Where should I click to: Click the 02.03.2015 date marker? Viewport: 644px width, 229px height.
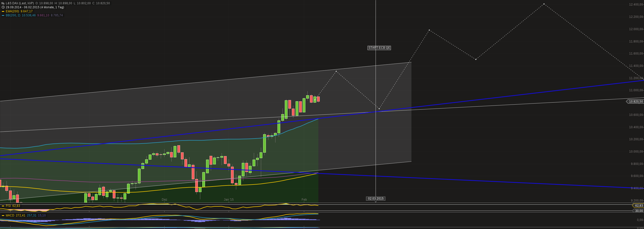click(376, 199)
